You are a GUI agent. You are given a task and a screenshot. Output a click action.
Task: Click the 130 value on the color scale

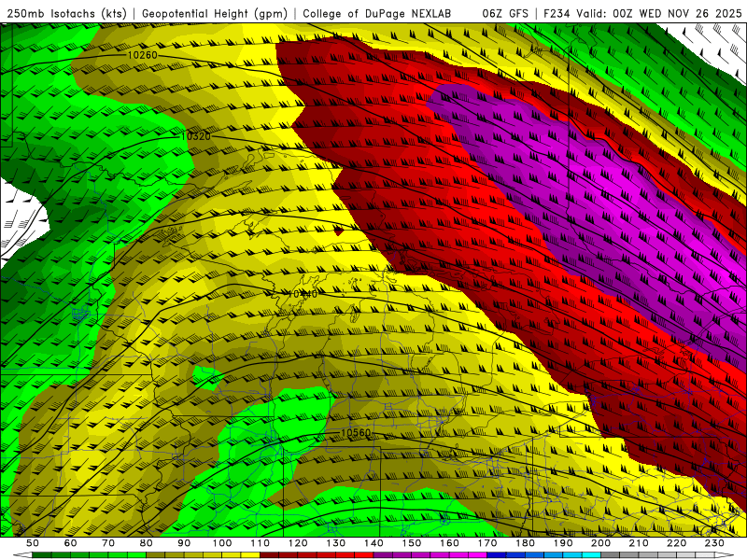[x=335, y=543]
